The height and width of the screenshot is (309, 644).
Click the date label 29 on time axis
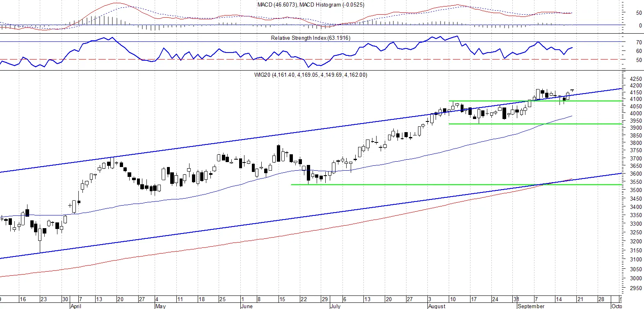click(x=324, y=300)
